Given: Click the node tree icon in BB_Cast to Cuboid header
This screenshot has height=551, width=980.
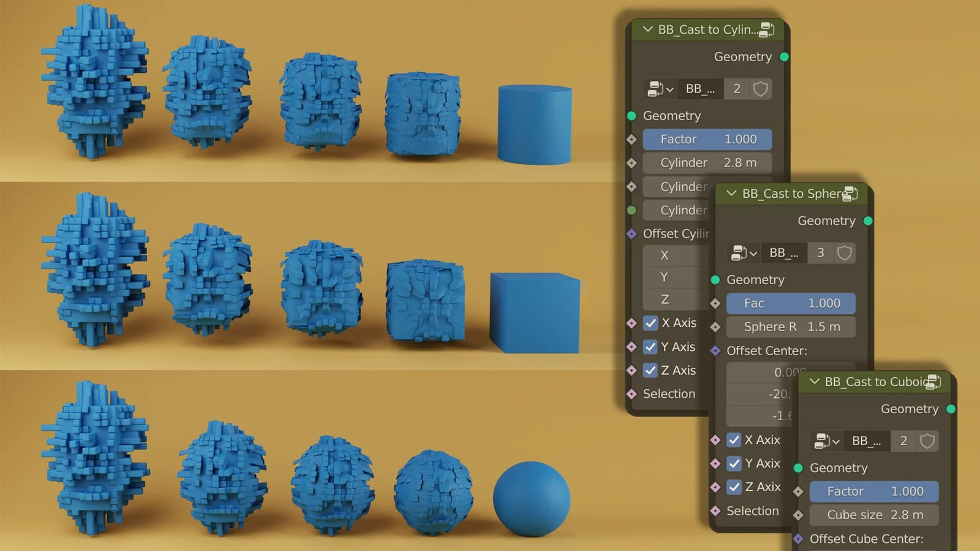Looking at the screenshot, I should tap(932, 381).
